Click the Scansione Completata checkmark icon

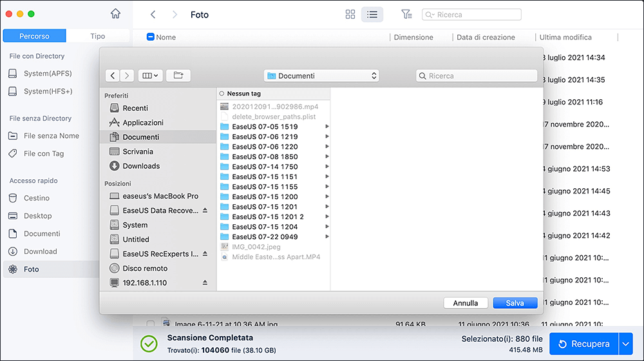pos(149,344)
